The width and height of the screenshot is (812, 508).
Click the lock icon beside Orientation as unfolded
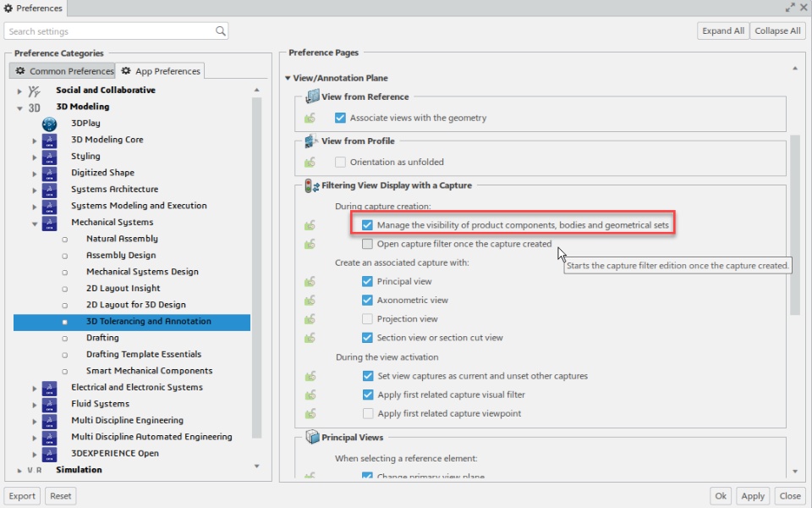pyautogui.click(x=310, y=163)
